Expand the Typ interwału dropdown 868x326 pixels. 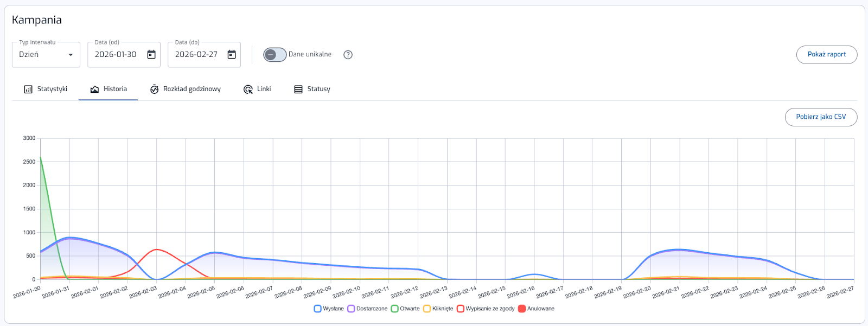[46, 55]
